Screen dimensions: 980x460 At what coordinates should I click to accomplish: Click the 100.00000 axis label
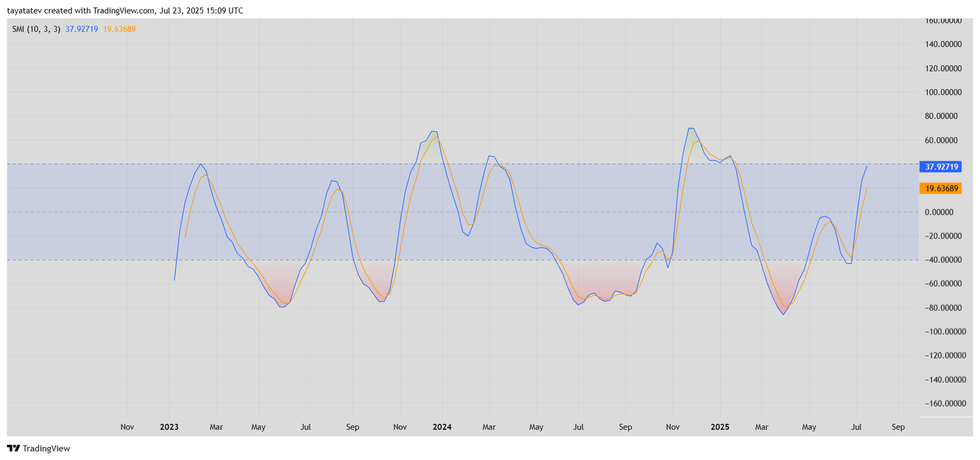943,92
